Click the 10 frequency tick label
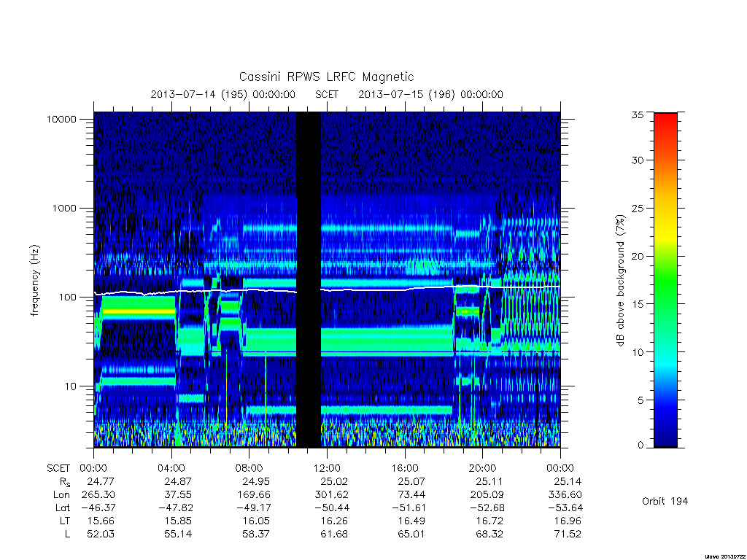Viewport: 747px width, 560px height. click(71, 386)
